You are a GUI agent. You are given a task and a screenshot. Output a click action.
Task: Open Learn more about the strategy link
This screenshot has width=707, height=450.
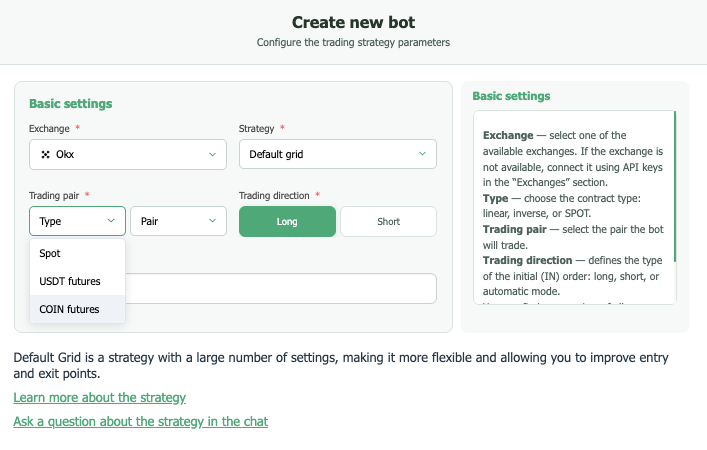point(99,398)
